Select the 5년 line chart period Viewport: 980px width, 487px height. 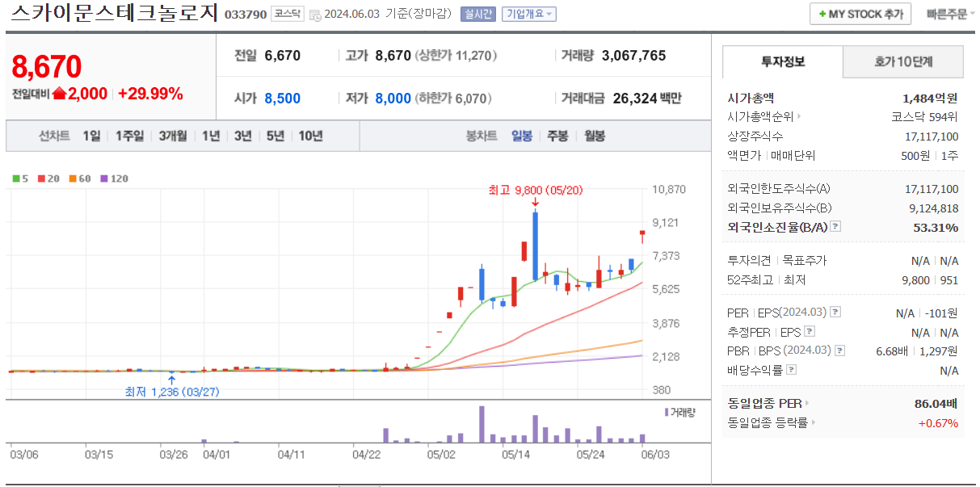coord(275,136)
